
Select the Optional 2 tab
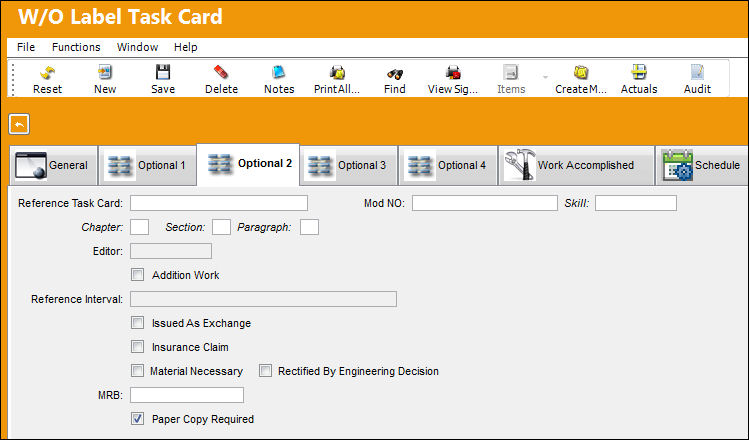248,164
